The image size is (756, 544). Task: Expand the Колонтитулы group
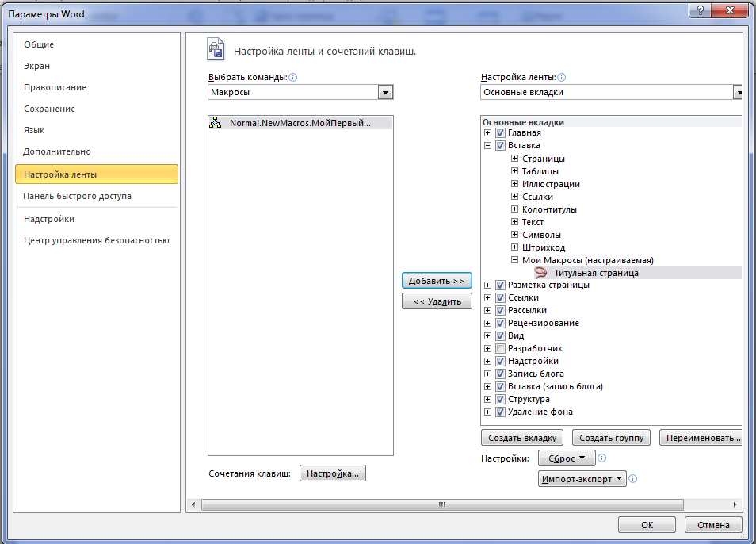click(514, 209)
